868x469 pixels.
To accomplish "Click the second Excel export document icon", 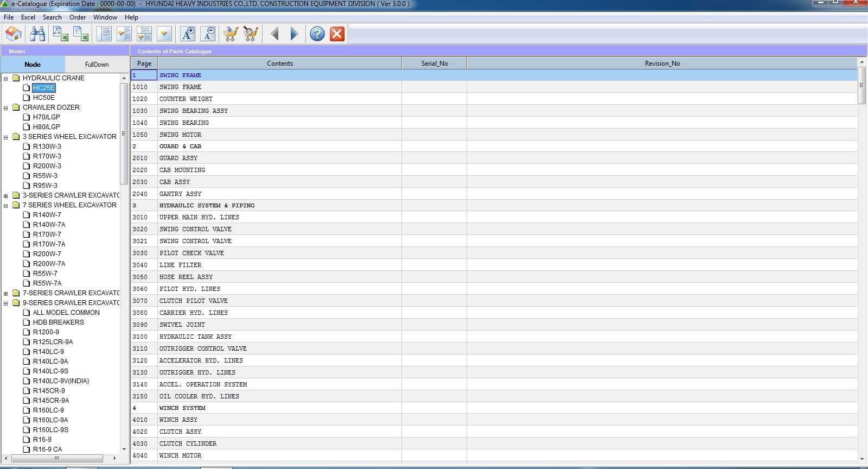I will coord(81,34).
